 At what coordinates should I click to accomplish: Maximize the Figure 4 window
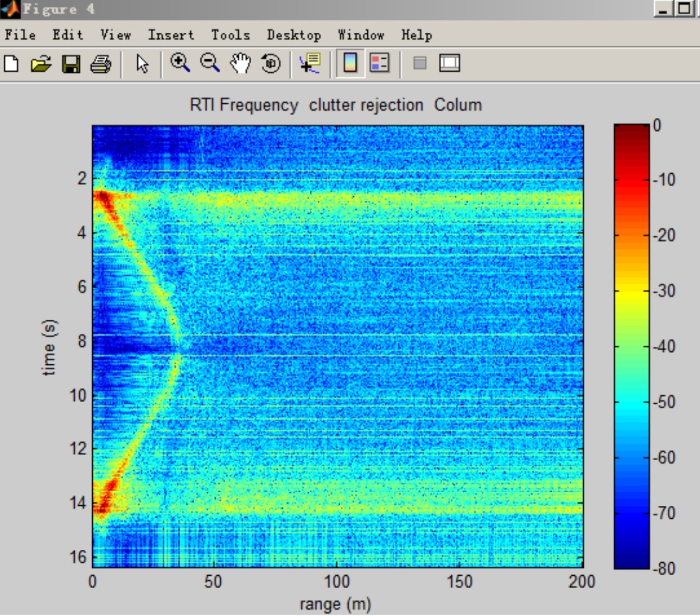tap(685, 9)
